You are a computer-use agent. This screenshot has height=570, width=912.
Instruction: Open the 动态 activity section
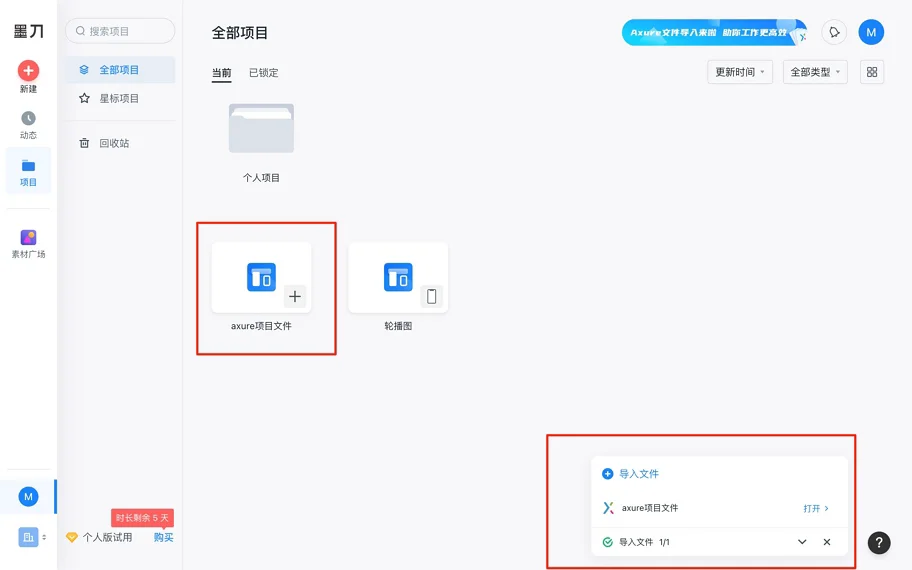point(28,125)
